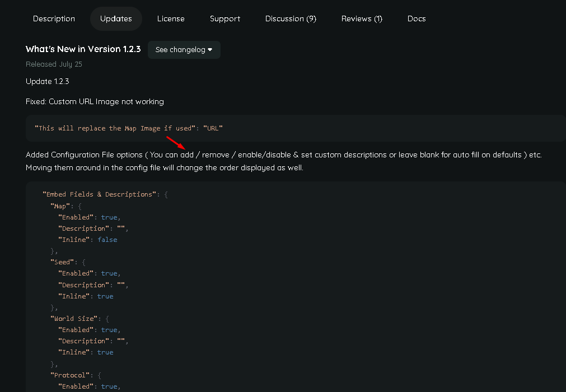This screenshot has width=566, height=392.
Task: Click the What's New in Version 1.2.3 heading
Action: coord(83,49)
